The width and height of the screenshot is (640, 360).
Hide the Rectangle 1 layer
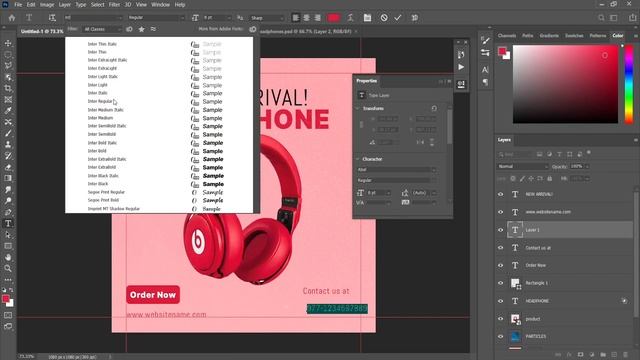(501, 283)
